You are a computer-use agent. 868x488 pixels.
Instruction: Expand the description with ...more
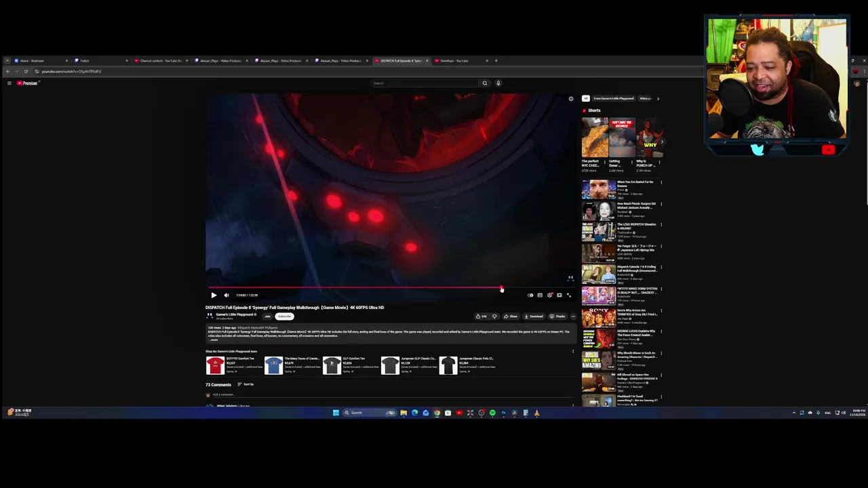(x=214, y=340)
